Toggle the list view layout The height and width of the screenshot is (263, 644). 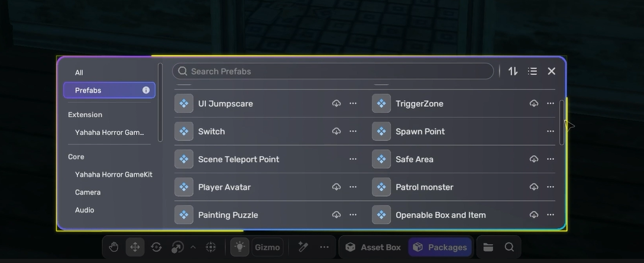532,71
